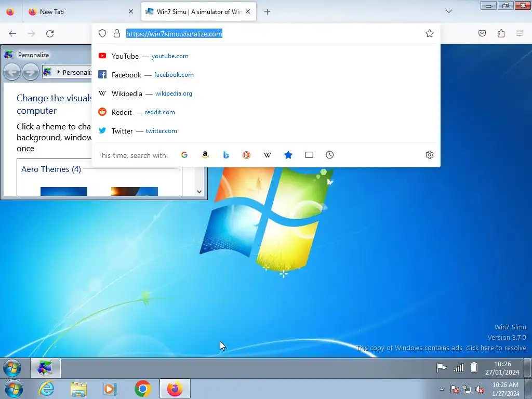Viewport: 532px width, 399px height.
Task: Show hidden tray icons arrow
Action: point(442,389)
